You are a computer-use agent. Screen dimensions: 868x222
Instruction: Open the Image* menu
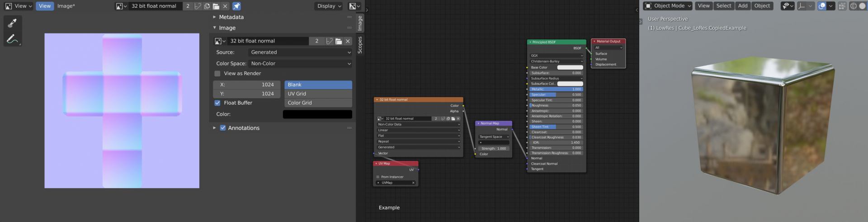66,6
